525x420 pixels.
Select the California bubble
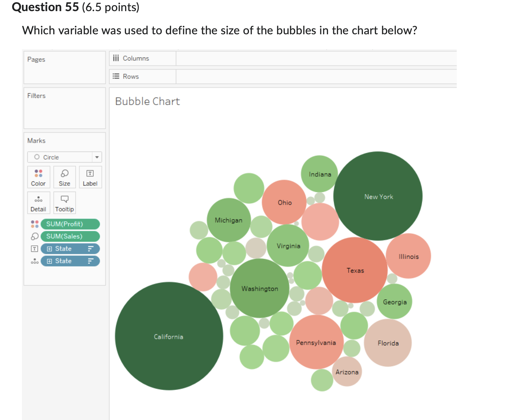pyautogui.click(x=169, y=336)
